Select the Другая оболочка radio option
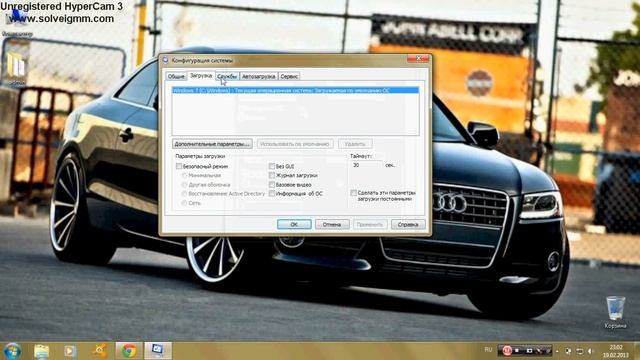The image size is (640, 360). (184, 184)
